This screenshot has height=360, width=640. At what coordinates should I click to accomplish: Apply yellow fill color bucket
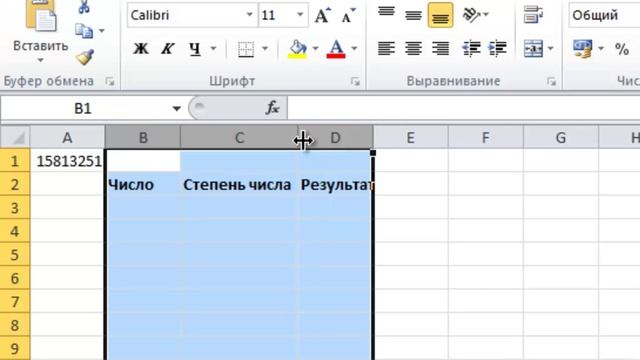point(297,49)
